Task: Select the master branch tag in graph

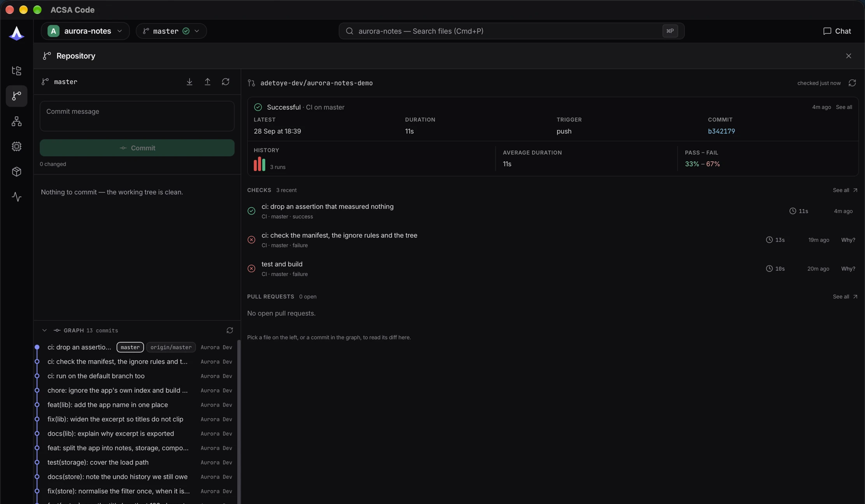Action: point(130,347)
